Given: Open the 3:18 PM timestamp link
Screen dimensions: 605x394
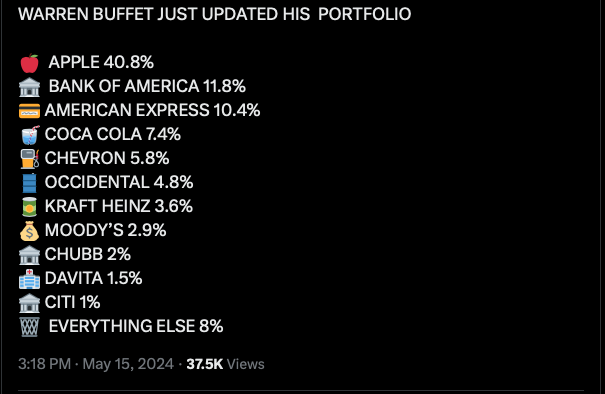Looking at the screenshot, I should [x=44, y=364].
